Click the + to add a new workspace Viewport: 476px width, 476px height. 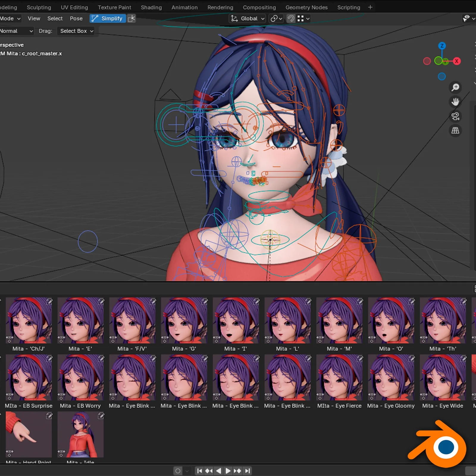point(370,7)
